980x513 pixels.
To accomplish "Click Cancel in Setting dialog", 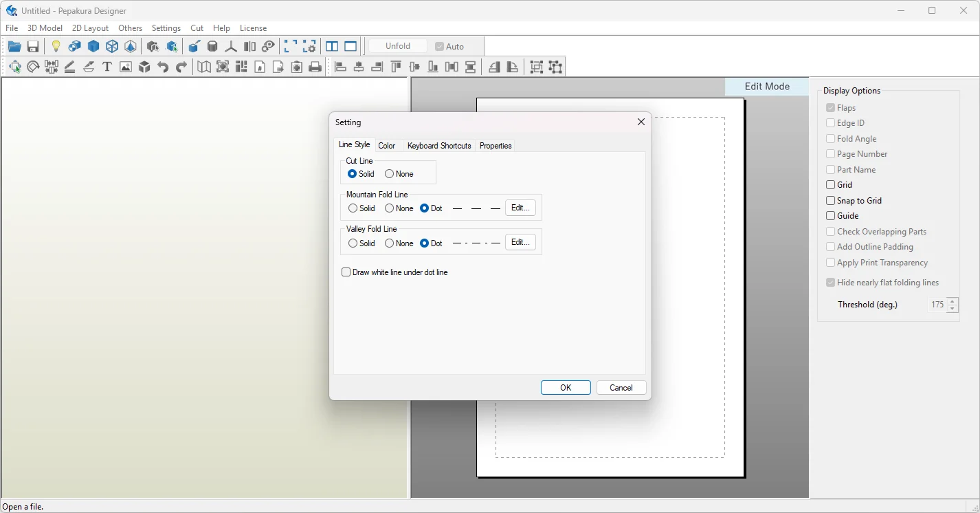I will [621, 388].
